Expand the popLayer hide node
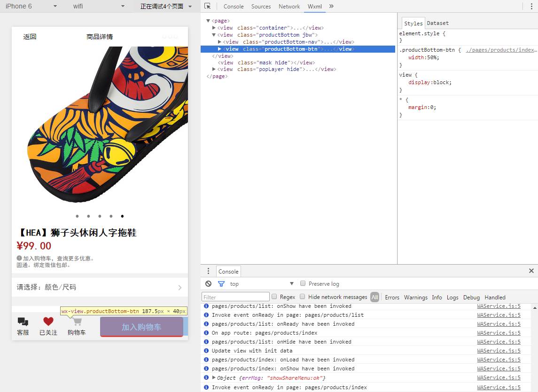 214,69
